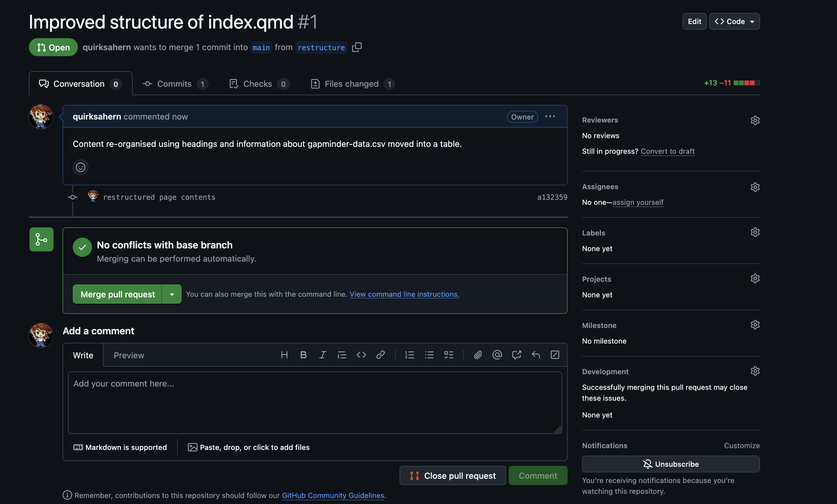Apply italic formatting in comment
The width and height of the screenshot is (837, 504).
(x=323, y=355)
